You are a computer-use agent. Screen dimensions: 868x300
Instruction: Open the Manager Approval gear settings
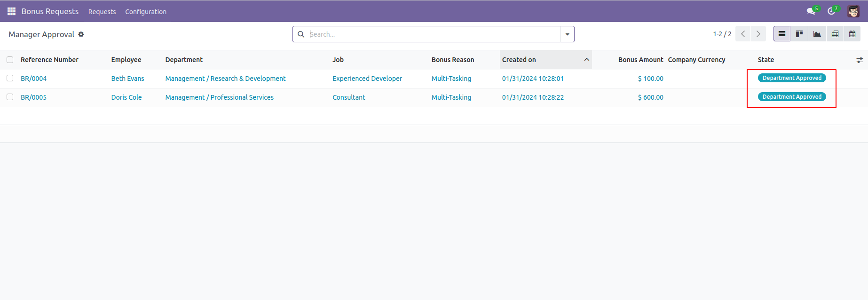click(81, 34)
